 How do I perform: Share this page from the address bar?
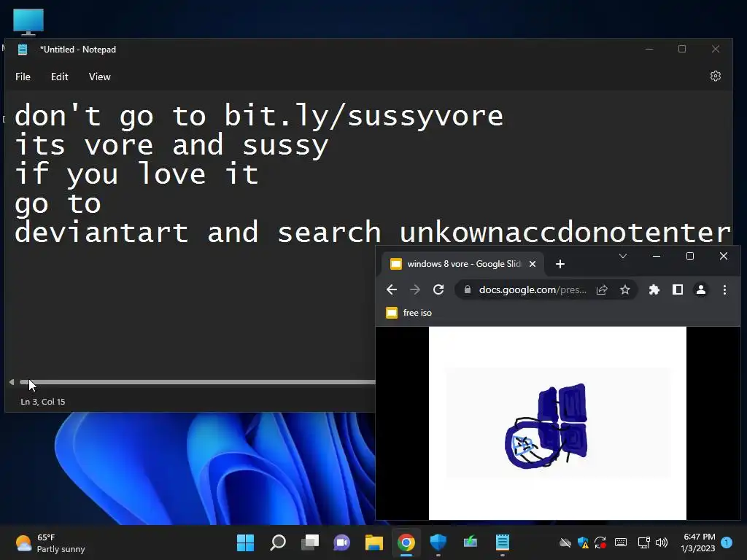(602, 289)
